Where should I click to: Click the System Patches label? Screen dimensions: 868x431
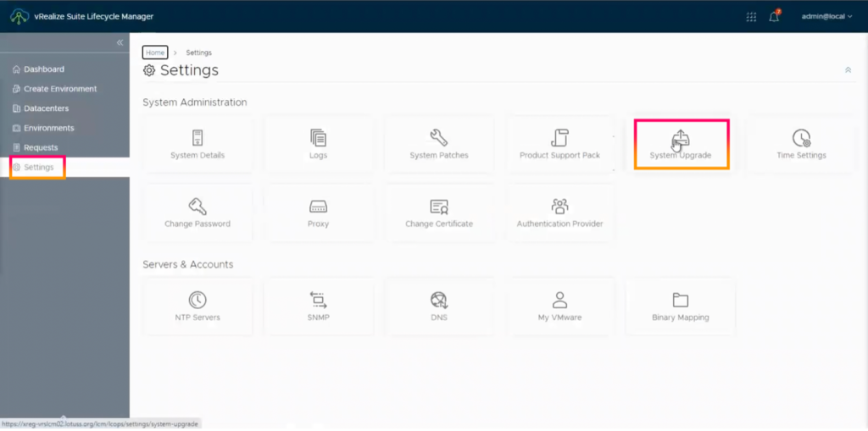coord(439,156)
